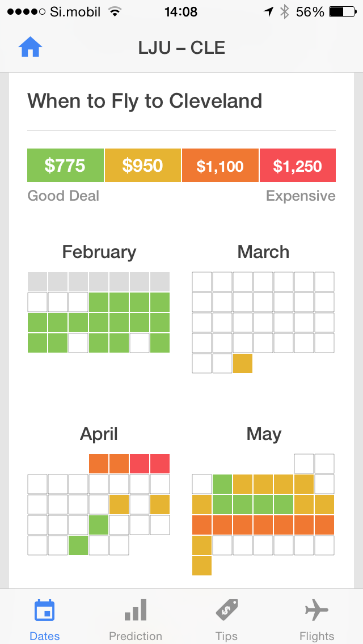This screenshot has height=644, width=363.
Task: Tap the yellow day in March calendar
Action: 243,363
